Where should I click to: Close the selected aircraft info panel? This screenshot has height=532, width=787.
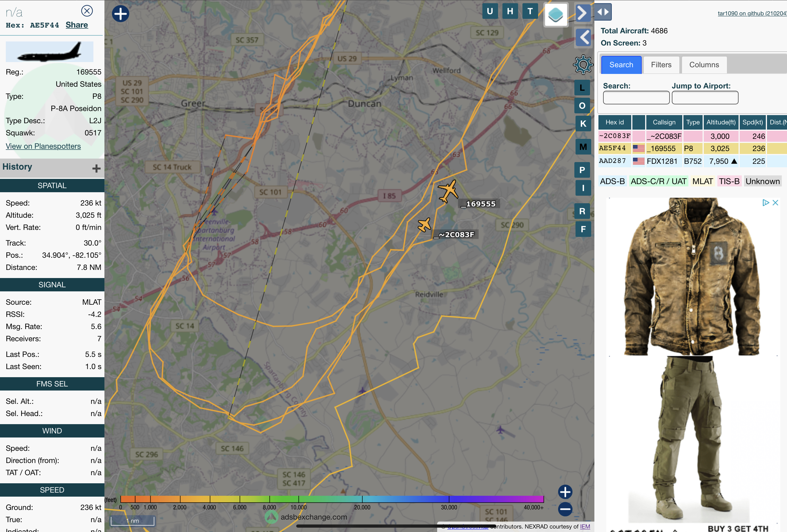[87, 11]
